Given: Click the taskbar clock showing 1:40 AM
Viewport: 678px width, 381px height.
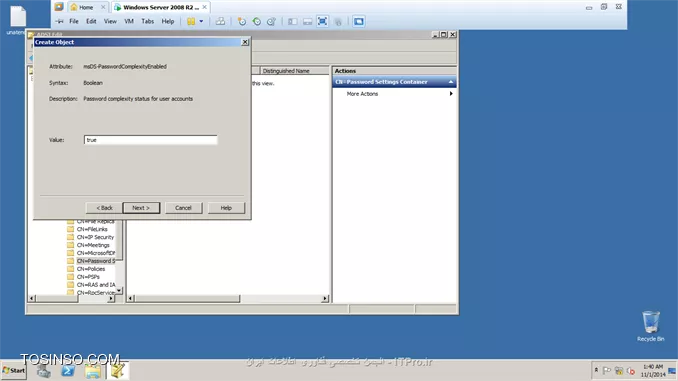Looking at the screenshot, I should point(653,371).
